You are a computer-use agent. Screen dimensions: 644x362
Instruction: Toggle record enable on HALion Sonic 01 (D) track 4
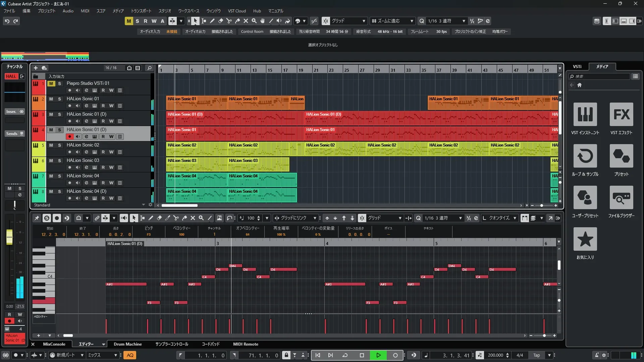(69, 136)
